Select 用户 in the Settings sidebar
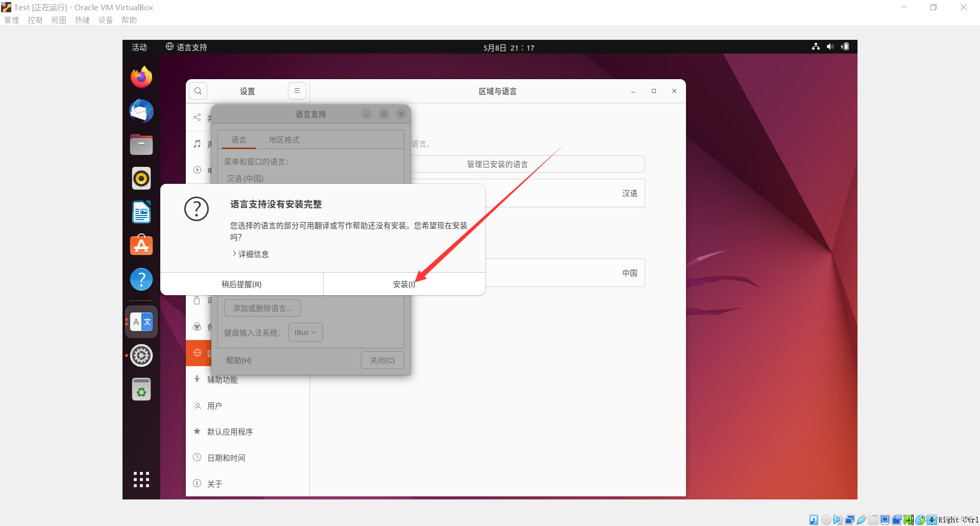This screenshot has width=980, height=526. click(x=248, y=405)
